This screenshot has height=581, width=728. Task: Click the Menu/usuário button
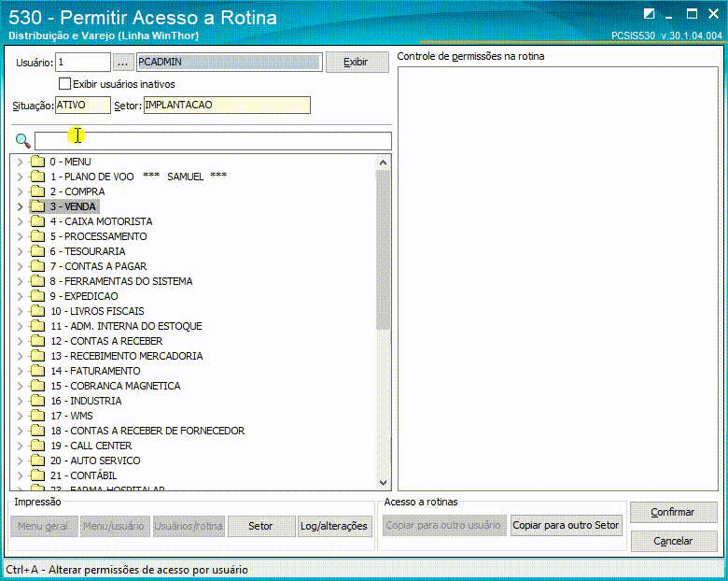[115, 526]
